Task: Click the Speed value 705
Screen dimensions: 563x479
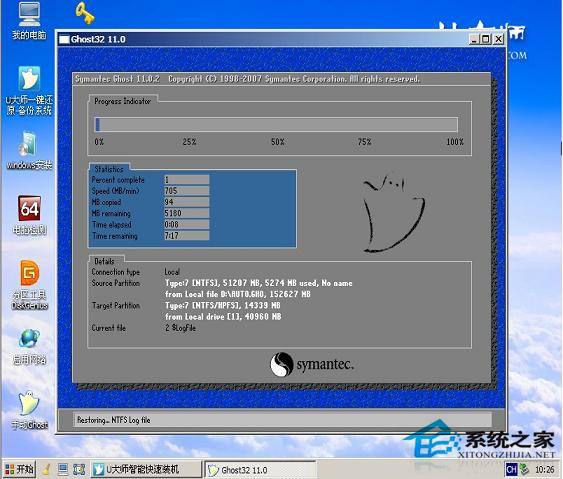Action: [x=186, y=190]
